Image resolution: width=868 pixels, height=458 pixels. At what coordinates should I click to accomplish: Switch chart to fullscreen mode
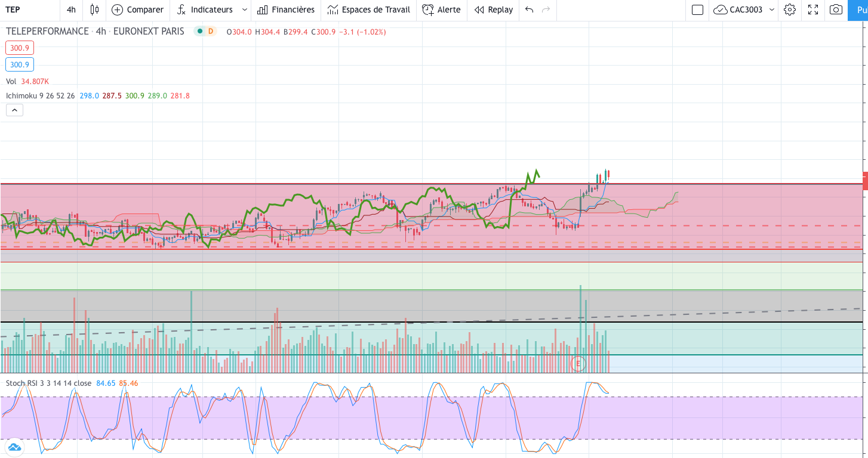[813, 10]
